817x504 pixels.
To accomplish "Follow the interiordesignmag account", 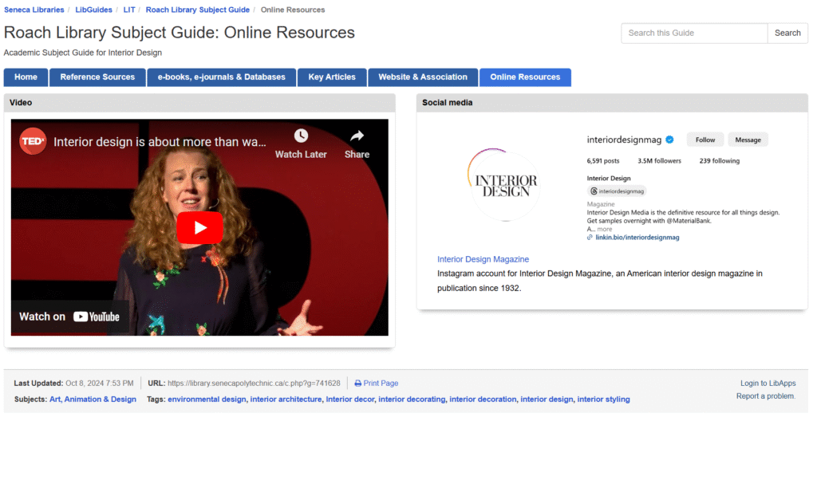I will [705, 140].
